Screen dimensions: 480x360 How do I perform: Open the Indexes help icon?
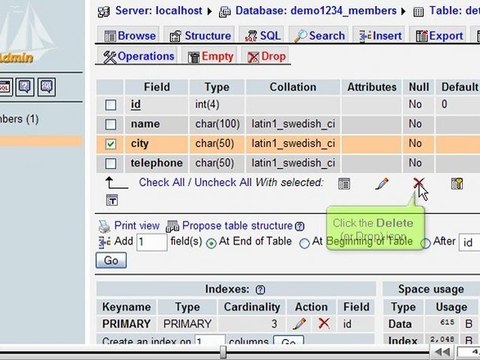pyautogui.click(x=260, y=290)
